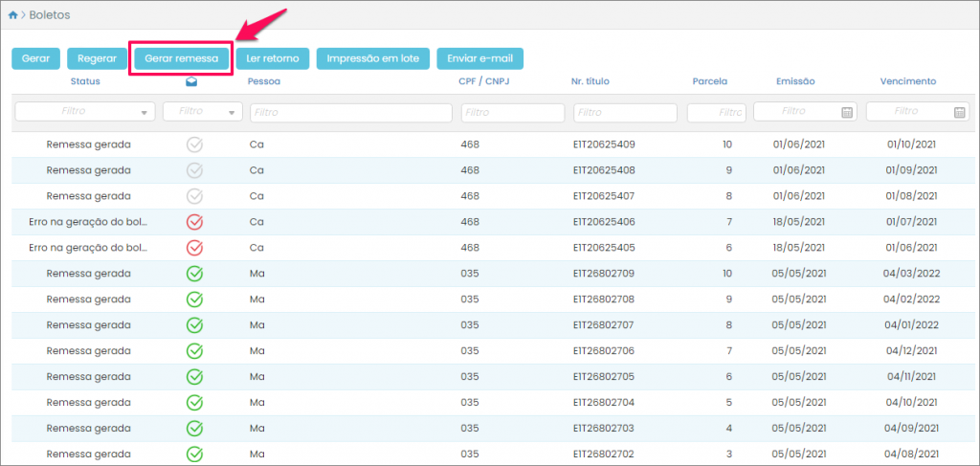Sort by the Vencimento column header
This screenshot has width=980, height=466.
[907, 81]
